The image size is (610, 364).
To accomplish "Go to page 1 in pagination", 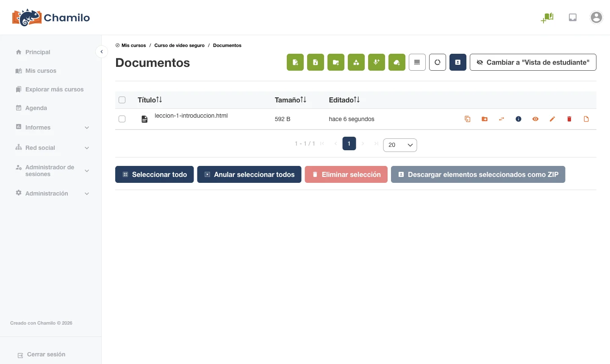I will 349,143.
